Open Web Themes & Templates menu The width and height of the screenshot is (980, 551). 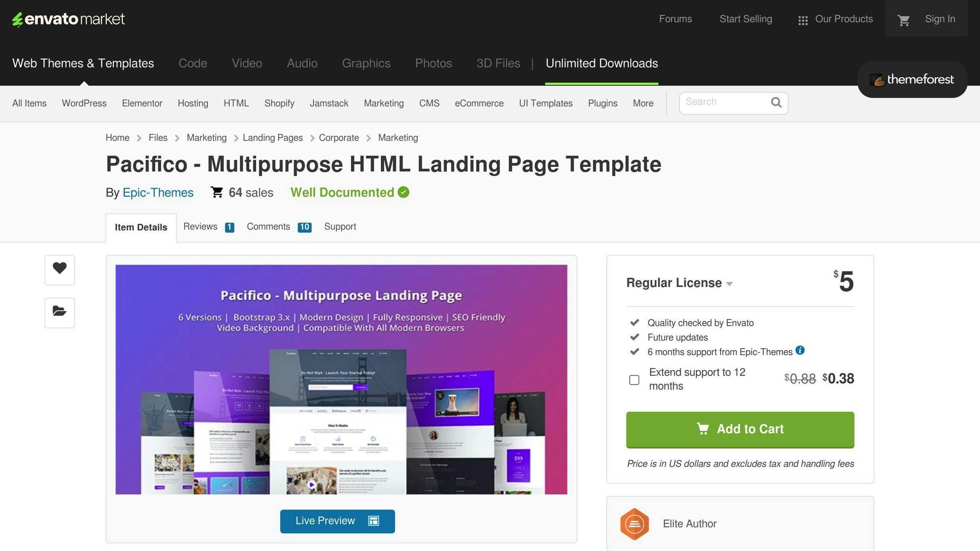click(x=83, y=63)
